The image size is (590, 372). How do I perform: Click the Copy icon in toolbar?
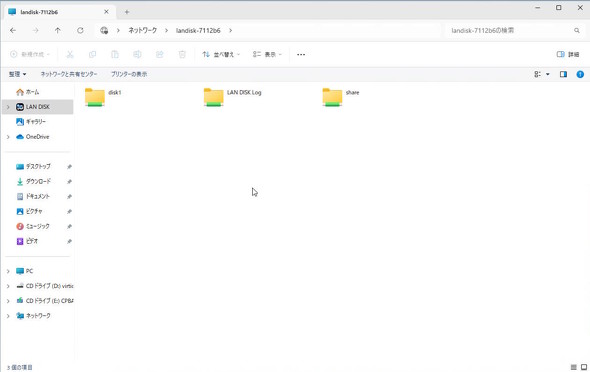[92, 55]
